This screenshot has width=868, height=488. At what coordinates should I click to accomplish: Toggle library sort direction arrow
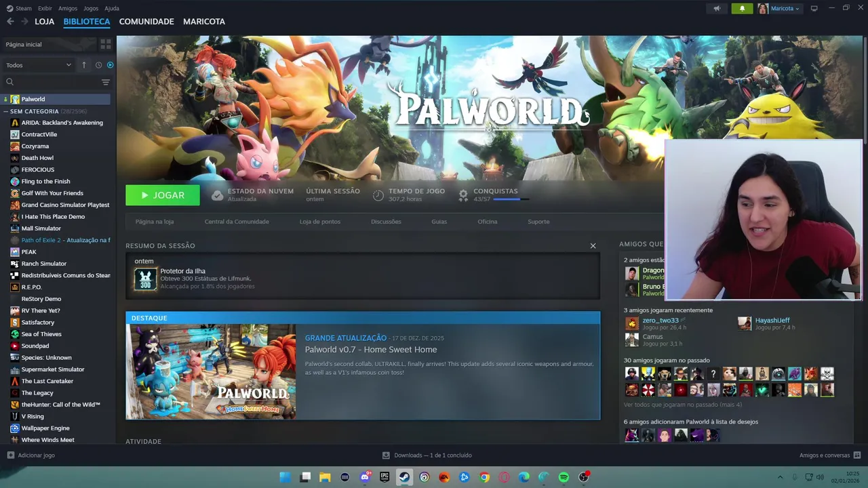(x=84, y=65)
